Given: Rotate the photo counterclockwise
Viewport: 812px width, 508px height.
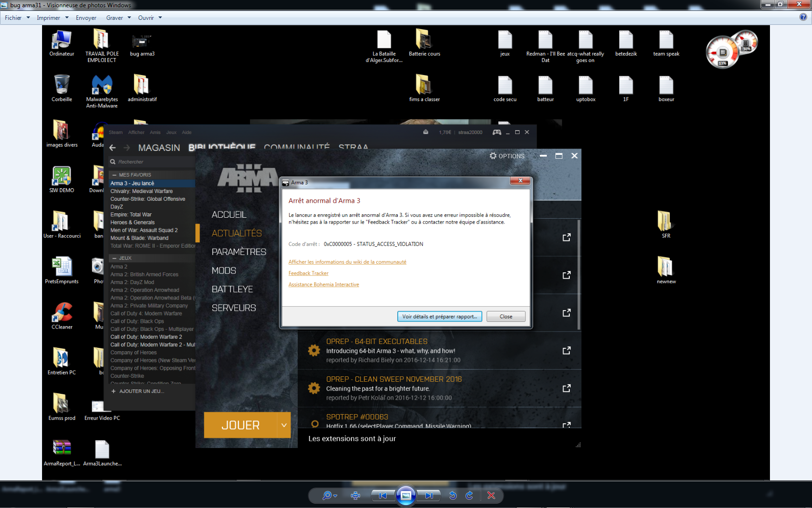Looking at the screenshot, I should (x=453, y=495).
